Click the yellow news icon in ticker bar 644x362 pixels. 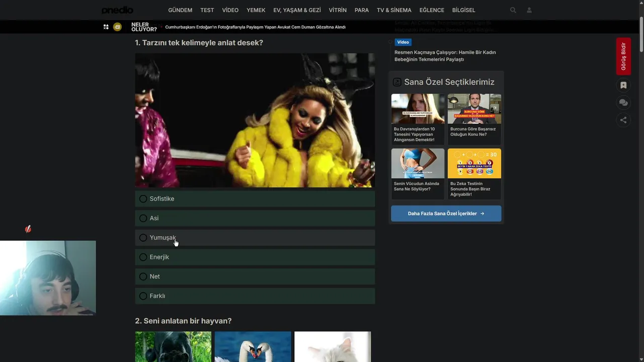click(117, 27)
